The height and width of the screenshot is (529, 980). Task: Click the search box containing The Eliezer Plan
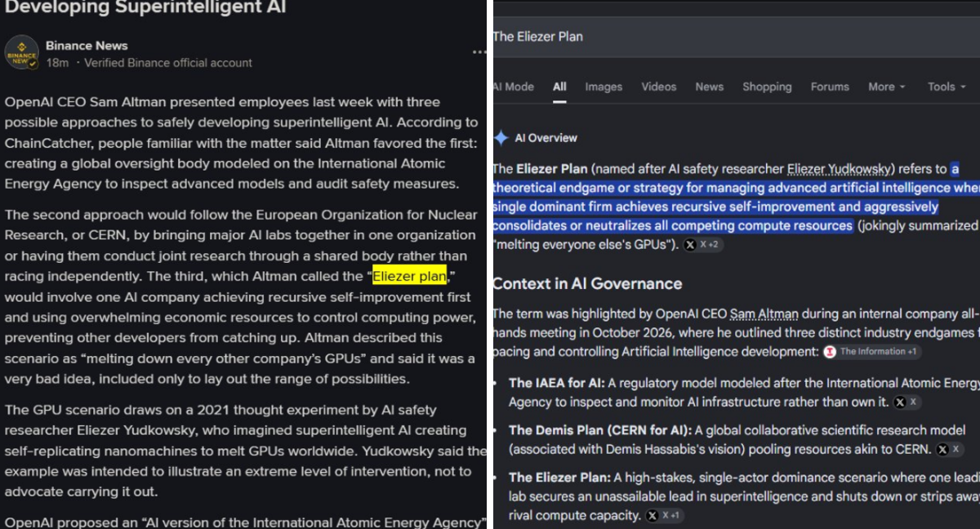pos(735,37)
